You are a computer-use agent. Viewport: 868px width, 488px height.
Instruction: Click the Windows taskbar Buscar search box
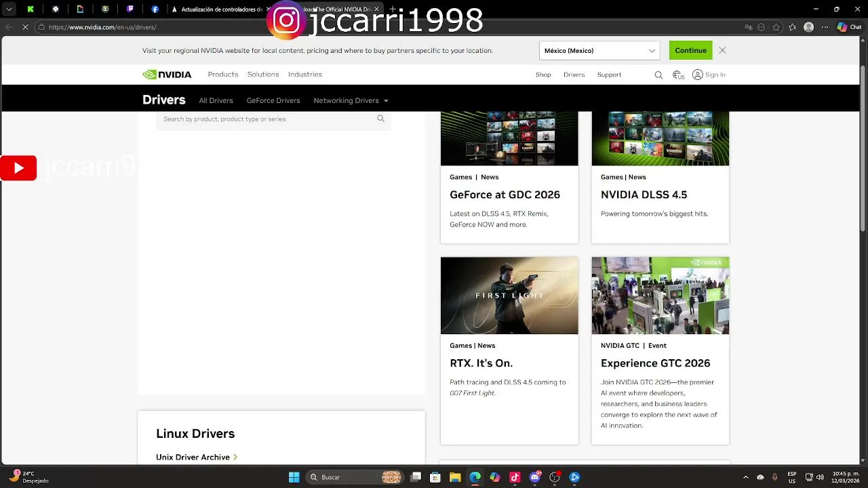(355, 477)
